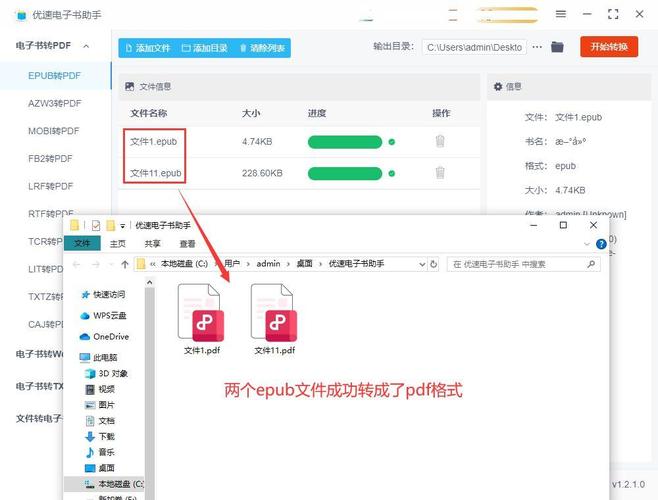Go up one folder level in Explorer

(x=125, y=264)
